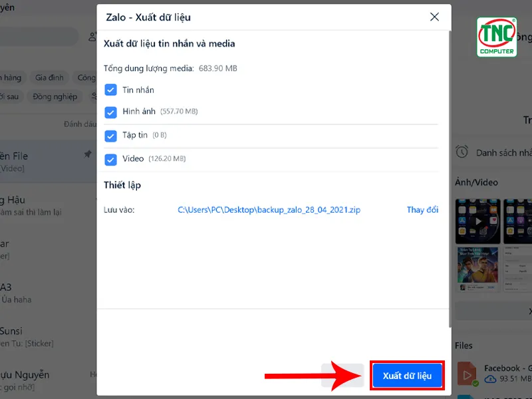Click the cloud download icon near 93.51 MB

click(x=490, y=379)
